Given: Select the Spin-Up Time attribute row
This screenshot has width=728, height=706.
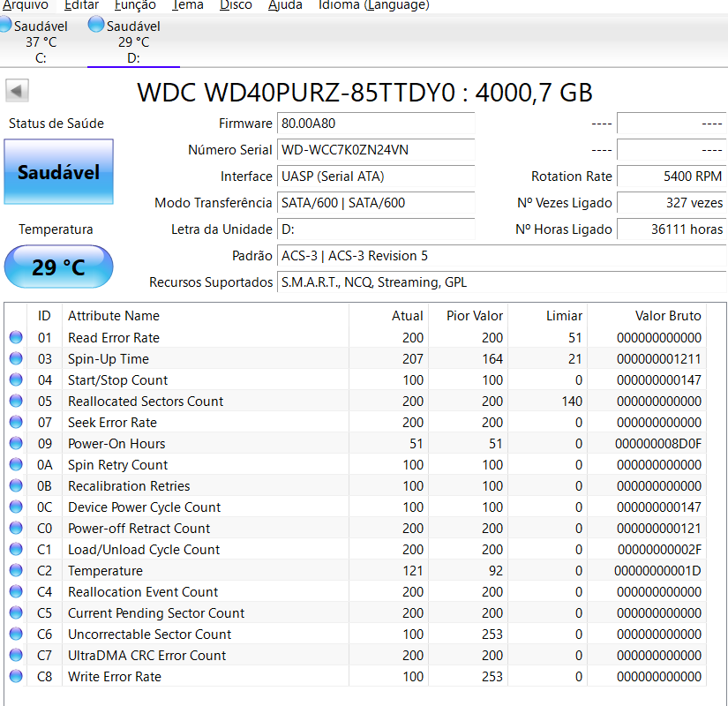Looking at the screenshot, I should pos(109,359).
